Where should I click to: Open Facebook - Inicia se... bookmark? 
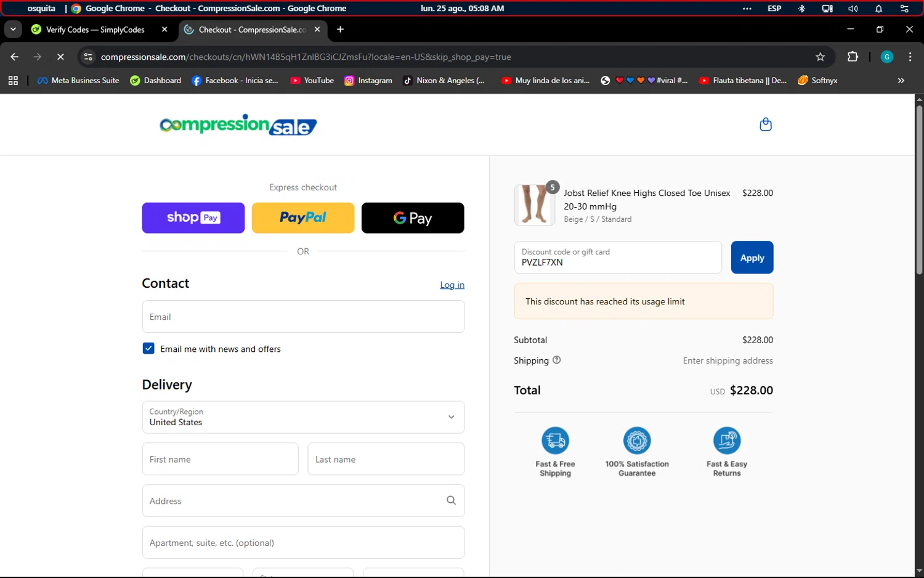pyautogui.click(x=235, y=80)
